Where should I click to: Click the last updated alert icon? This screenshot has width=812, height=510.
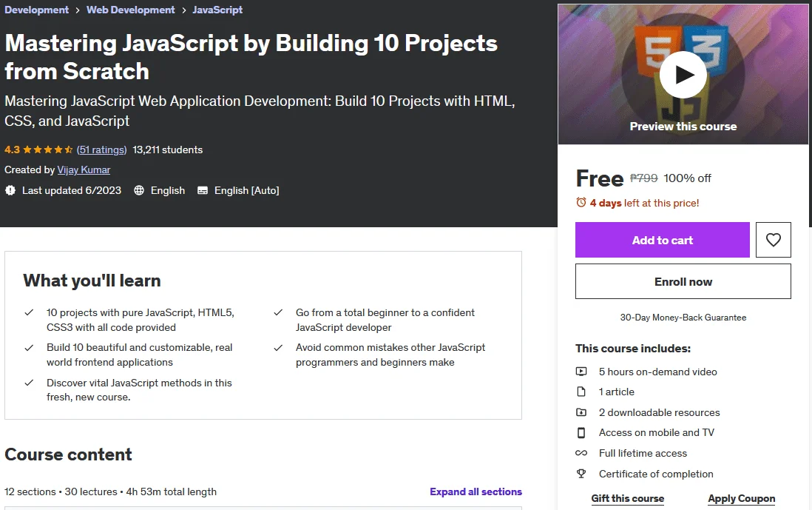coord(10,191)
